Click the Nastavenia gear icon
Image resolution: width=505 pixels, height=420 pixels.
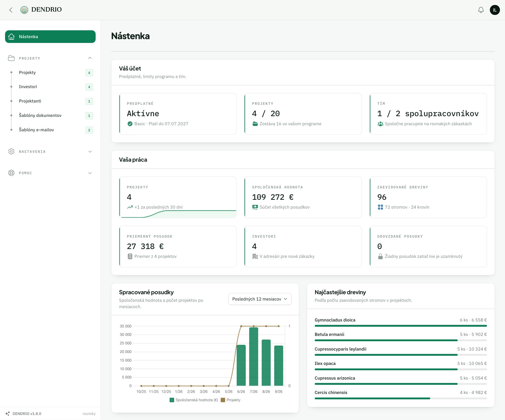(x=11, y=151)
